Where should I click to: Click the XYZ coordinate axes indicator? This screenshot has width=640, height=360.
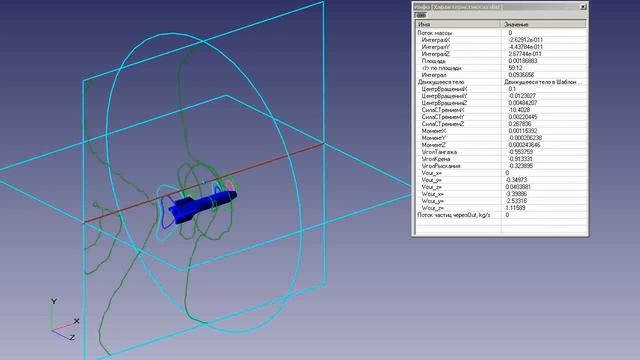(x=64, y=320)
